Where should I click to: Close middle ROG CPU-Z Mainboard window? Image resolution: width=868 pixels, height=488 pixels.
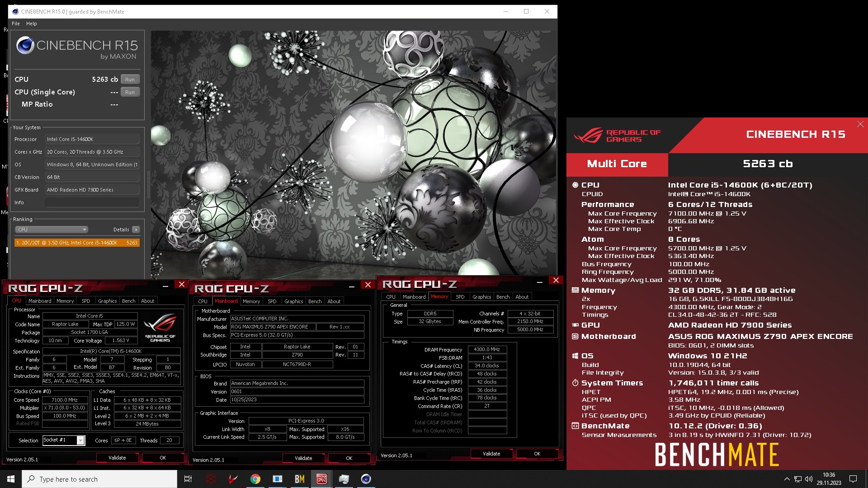point(368,285)
